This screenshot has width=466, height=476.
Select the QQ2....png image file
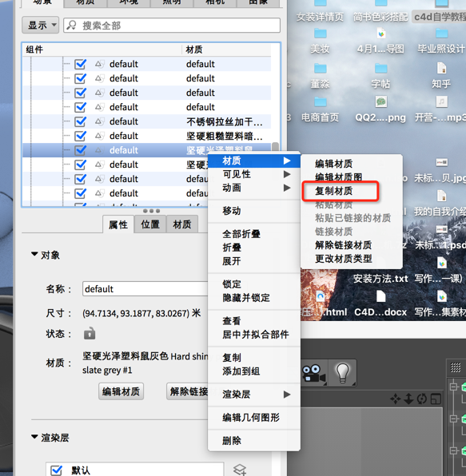pyautogui.click(x=380, y=109)
